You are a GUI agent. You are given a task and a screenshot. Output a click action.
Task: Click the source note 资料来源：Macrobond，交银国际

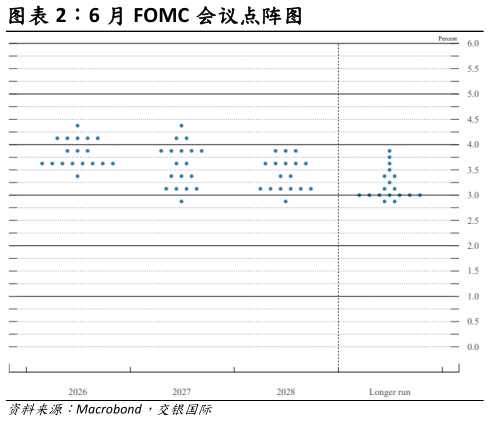[110, 409]
